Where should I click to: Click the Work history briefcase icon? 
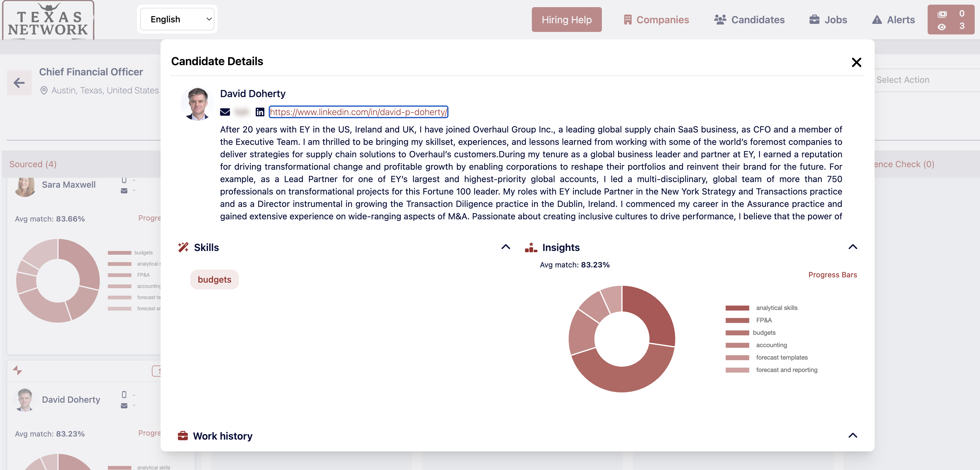point(183,435)
